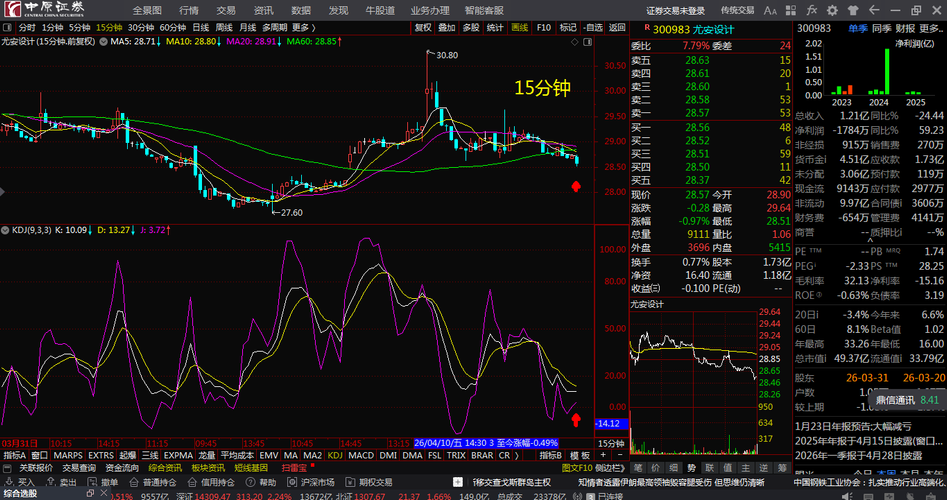
Task: Click the news ticker icon before 移交查戈斯群岛主权
Action: click(458, 482)
